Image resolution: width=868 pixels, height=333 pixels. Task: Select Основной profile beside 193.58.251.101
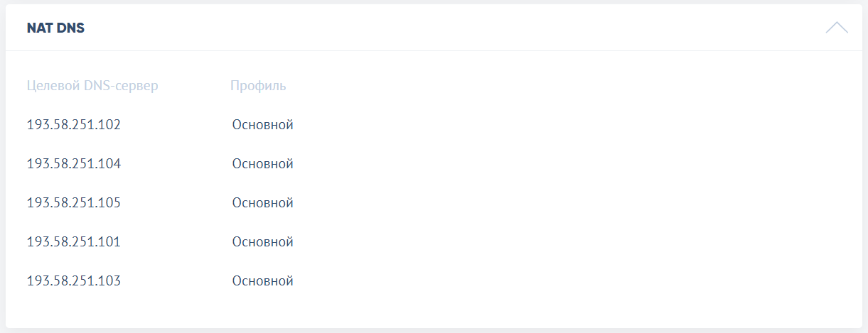262,242
